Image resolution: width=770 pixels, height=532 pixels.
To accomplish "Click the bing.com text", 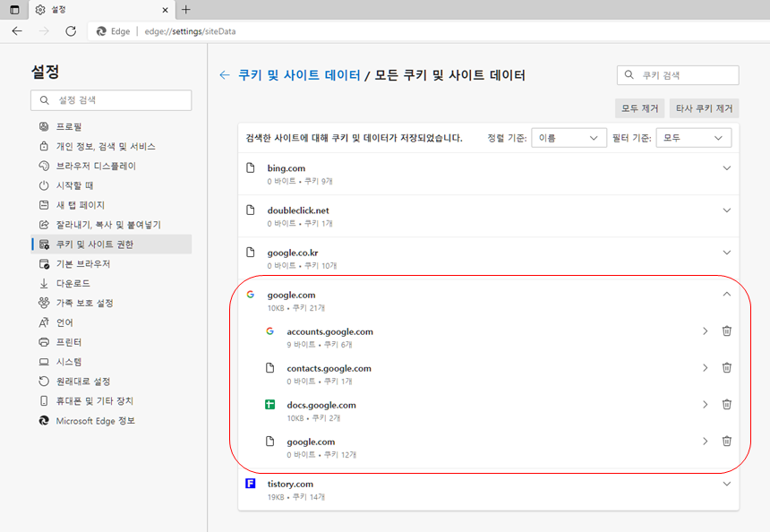I will [287, 168].
